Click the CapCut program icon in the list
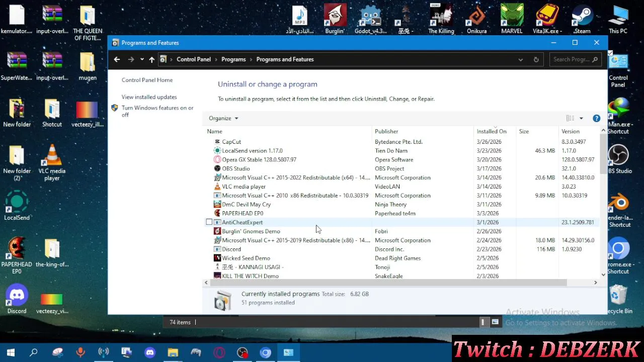Screen dimensions: 644x362 pos(217,142)
